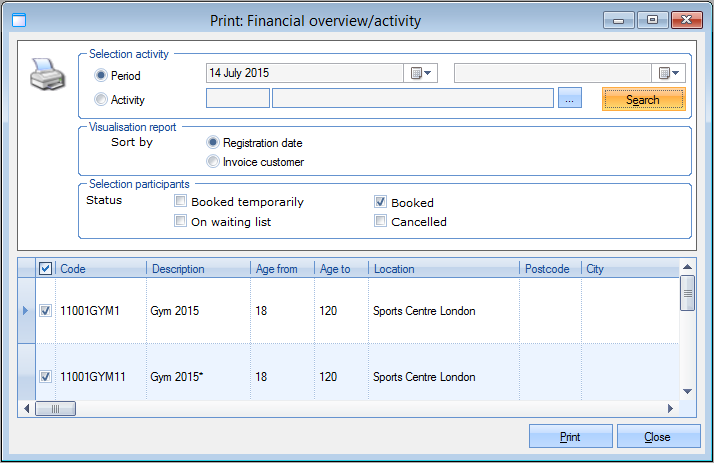The image size is (714, 463).
Task: Enable the Booked temporarily checkbox
Action: pos(181,201)
